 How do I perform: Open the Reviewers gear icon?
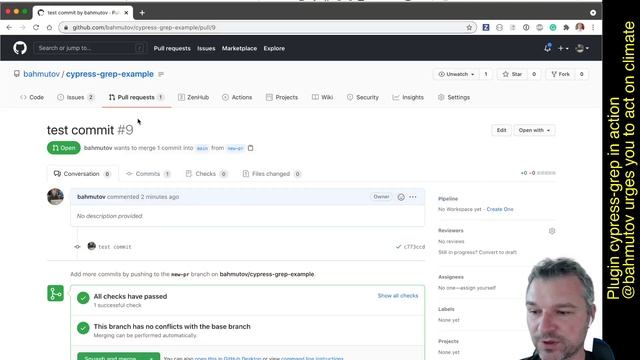click(552, 231)
